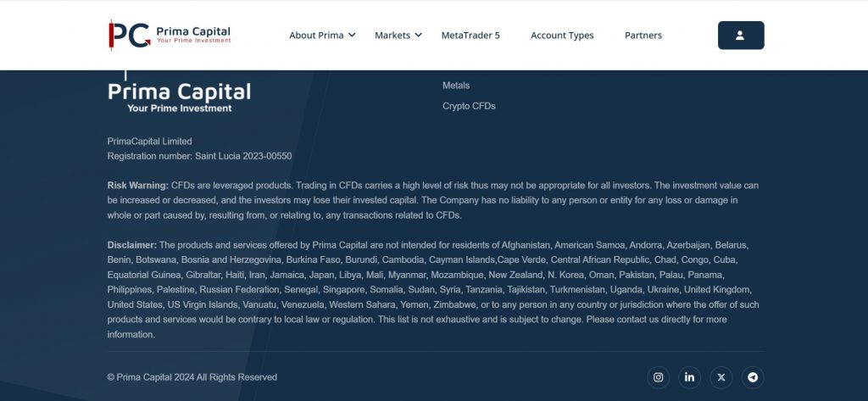The image size is (868, 401).
Task: Click the white Prima Capital footer logo
Action: point(179,96)
